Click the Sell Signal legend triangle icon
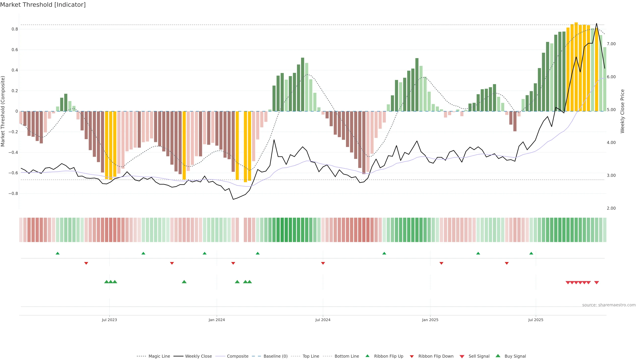 462,356
